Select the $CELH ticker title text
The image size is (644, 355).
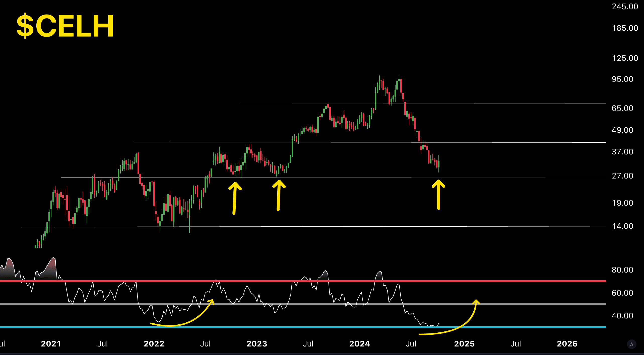point(65,26)
